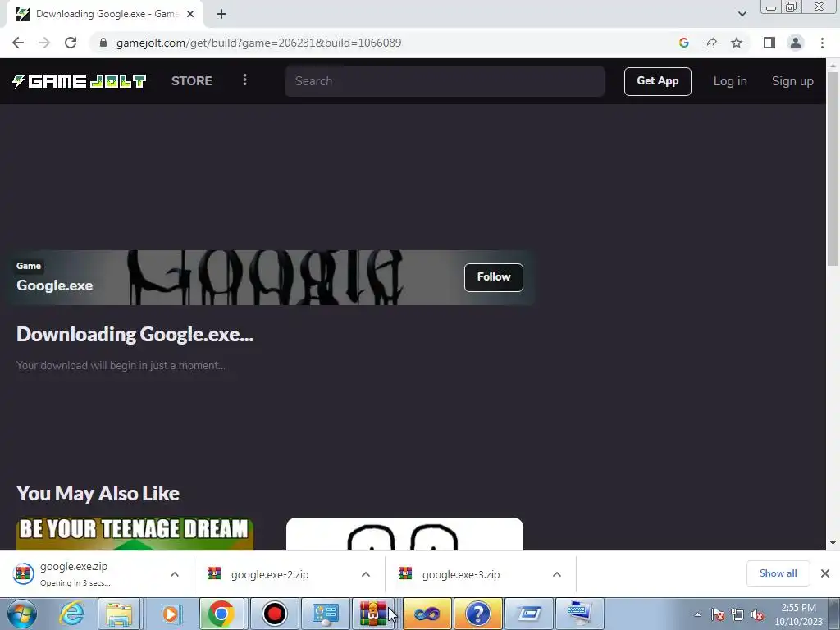
Task: Go back with the browser back arrow
Action: [18, 43]
